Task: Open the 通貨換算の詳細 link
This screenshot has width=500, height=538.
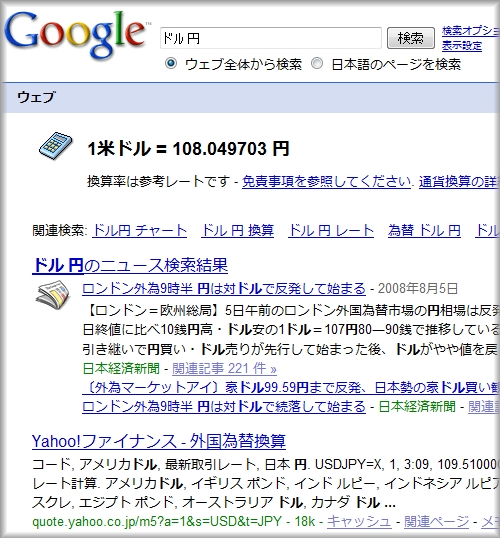Action: (x=459, y=182)
